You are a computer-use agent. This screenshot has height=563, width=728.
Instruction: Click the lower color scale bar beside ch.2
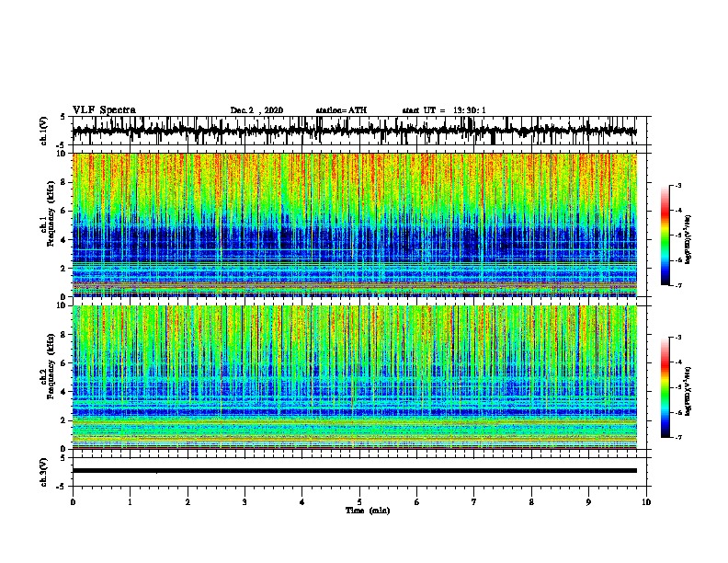point(665,387)
